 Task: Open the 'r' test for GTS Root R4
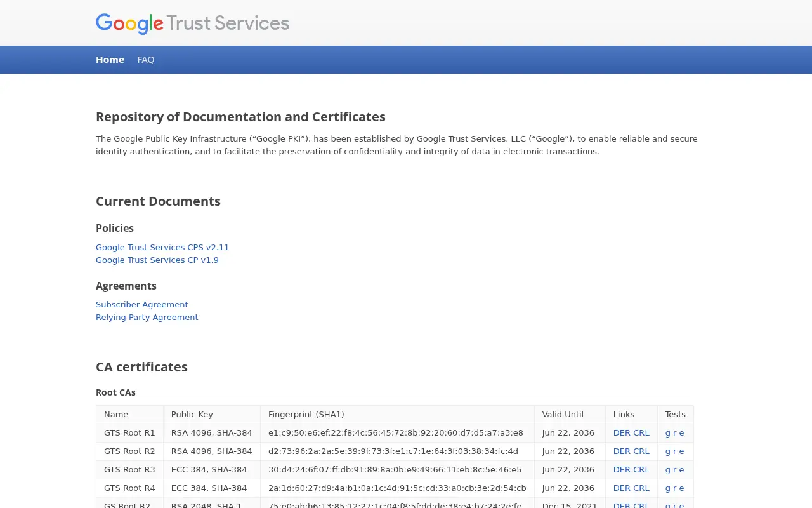(675, 488)
